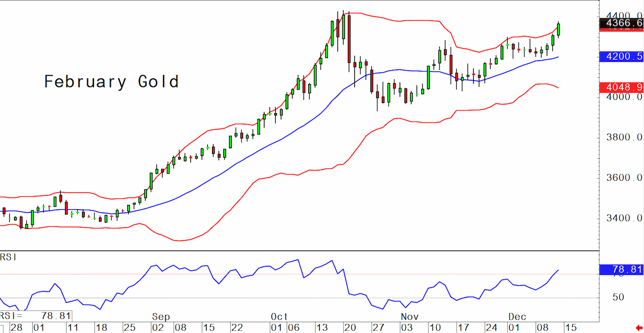Select the RSI indicator panel label
This screenshot has height=333, width=644.
click(x=9, y=257)
